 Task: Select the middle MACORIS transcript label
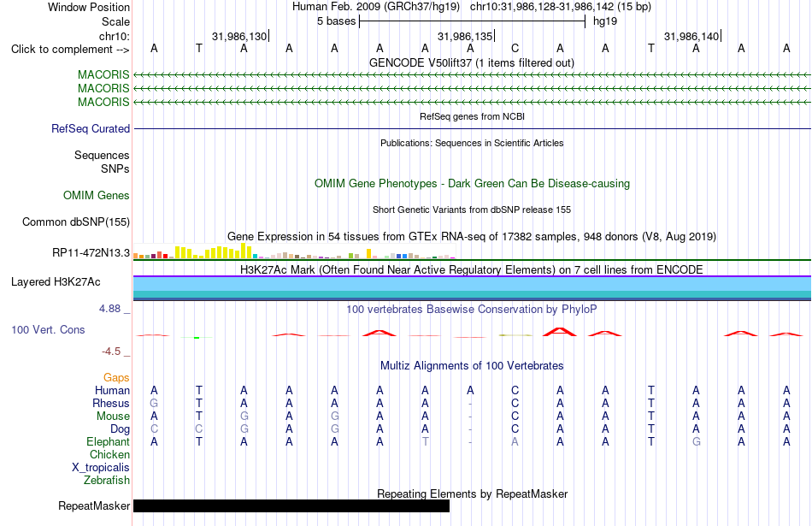(103, 88)
